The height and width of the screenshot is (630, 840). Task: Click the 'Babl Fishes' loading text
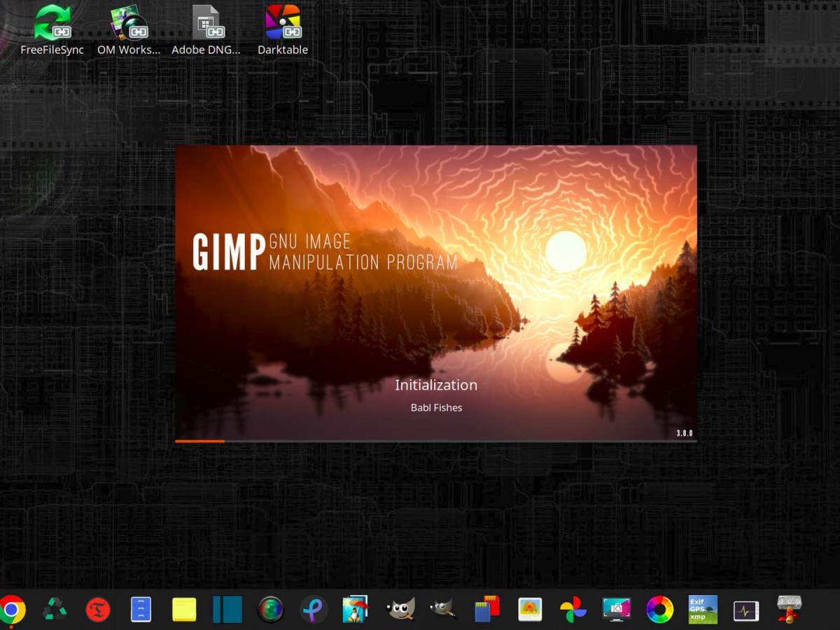click(x=436, y=407)
